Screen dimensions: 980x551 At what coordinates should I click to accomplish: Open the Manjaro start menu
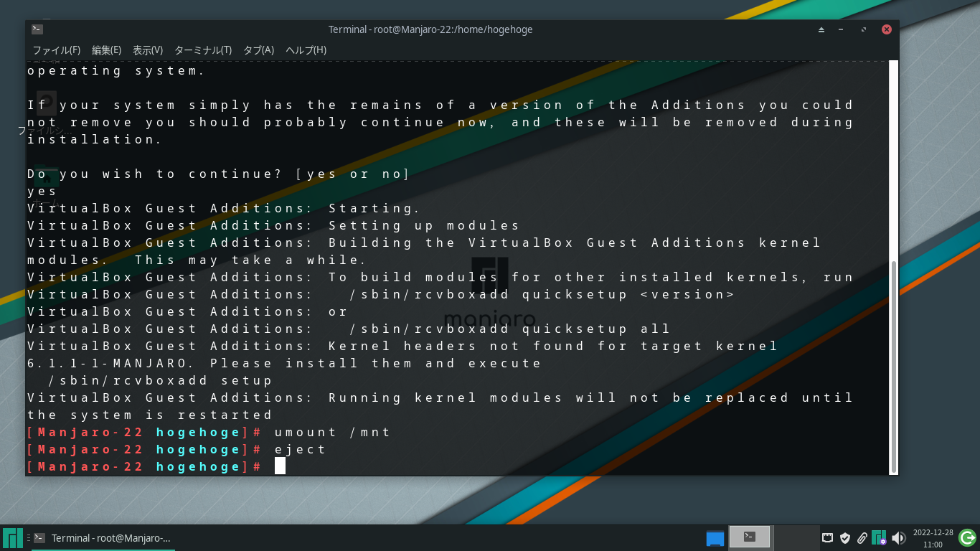click(x=13, y=538)
